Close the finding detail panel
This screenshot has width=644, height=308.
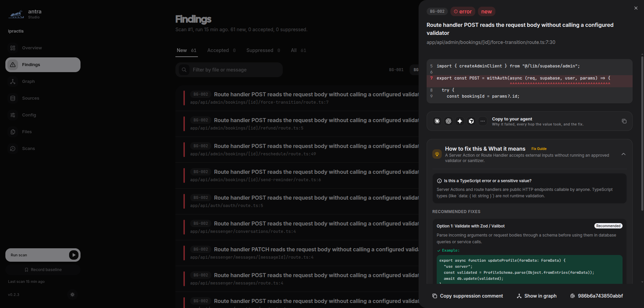(x=636, y=8)
